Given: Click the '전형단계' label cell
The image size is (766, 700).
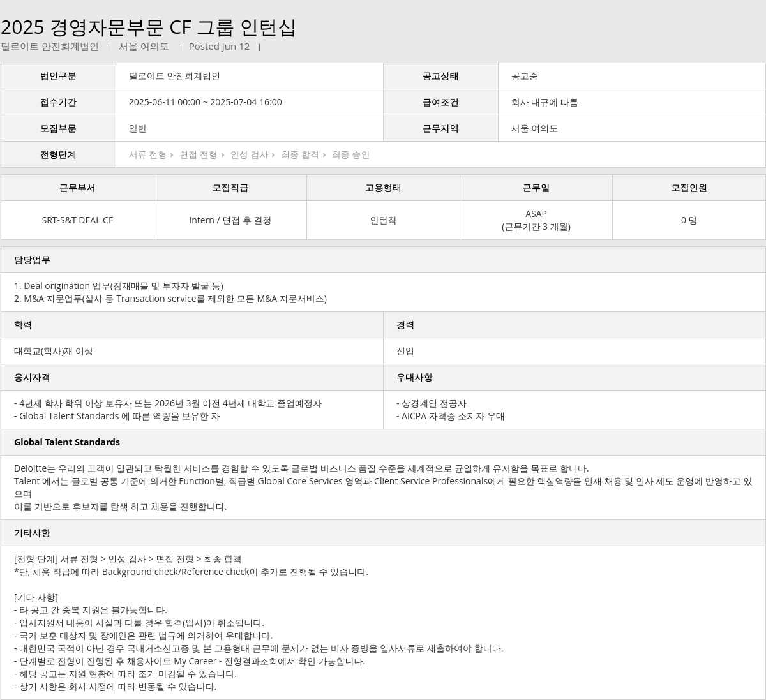Looking at the screenshot, I should point(58,154).
